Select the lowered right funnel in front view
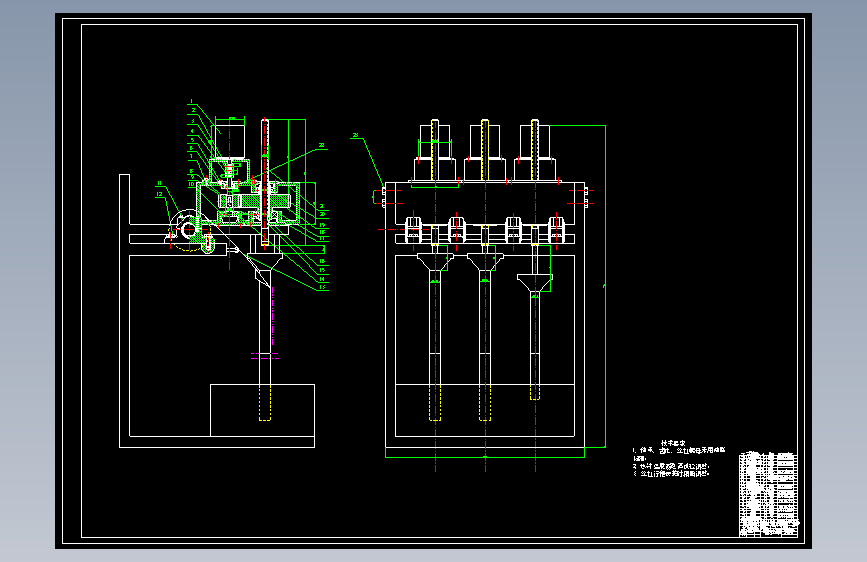Viewport: 867px width, 562px height. (x=535, y=283)
